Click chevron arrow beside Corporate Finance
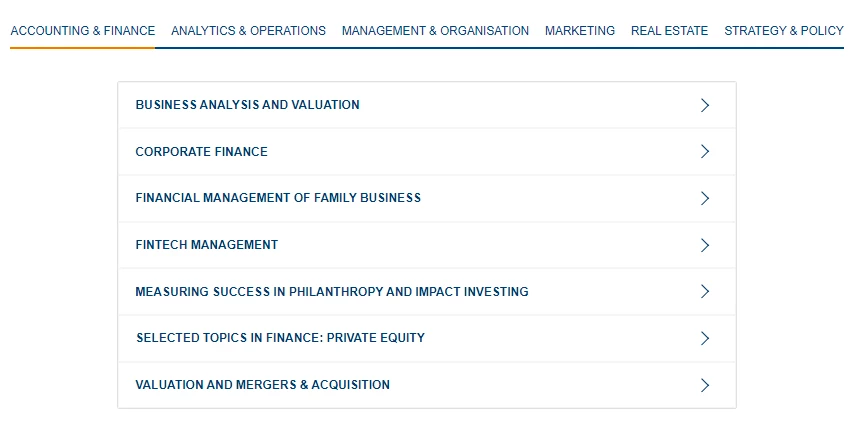Viewport: 867px width, 426px height. [704, 152]
